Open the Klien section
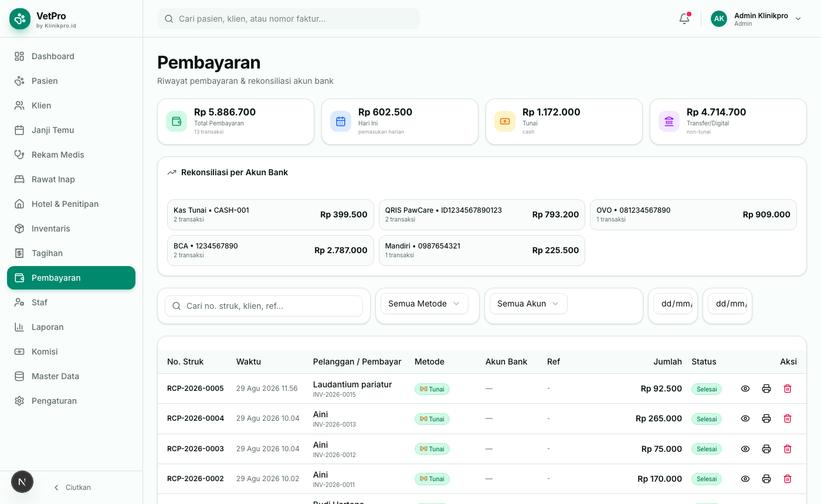This screenshot has height=504, width=821. [x=71, y=105]
